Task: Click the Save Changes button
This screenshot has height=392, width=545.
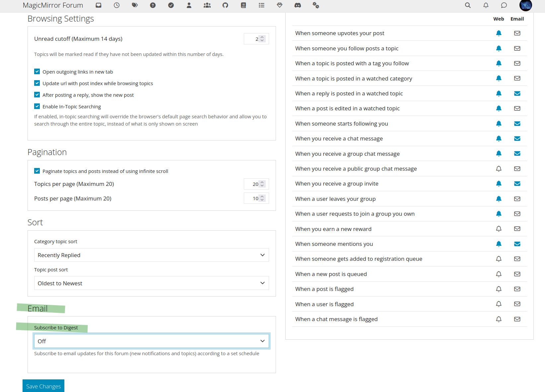Action: pos(43,386)
